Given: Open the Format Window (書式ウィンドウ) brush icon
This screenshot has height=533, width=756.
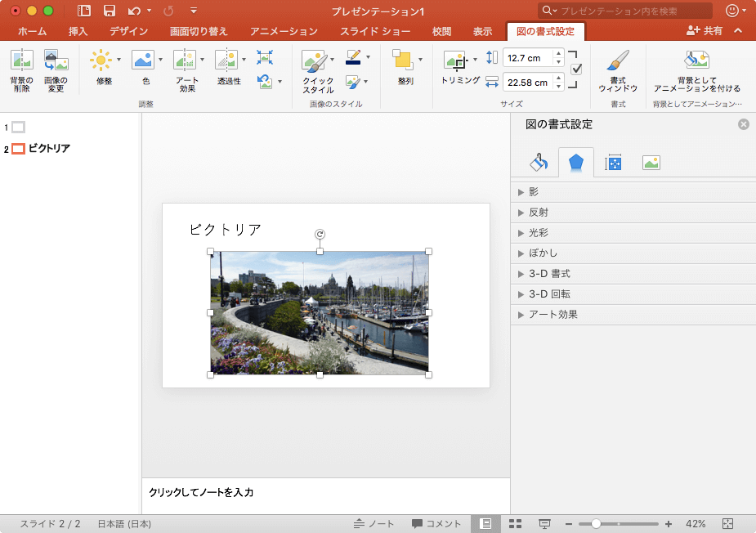Looking at the screenshot, I should click(x=618, y=62).
